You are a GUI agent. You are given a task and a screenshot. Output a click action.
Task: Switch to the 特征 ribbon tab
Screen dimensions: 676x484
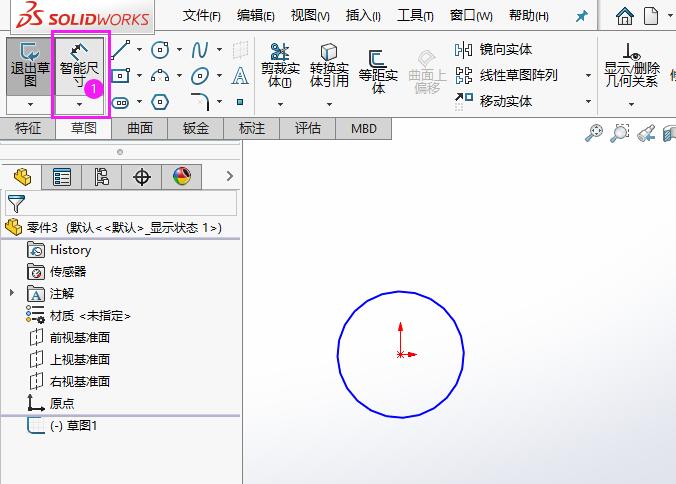28,128
